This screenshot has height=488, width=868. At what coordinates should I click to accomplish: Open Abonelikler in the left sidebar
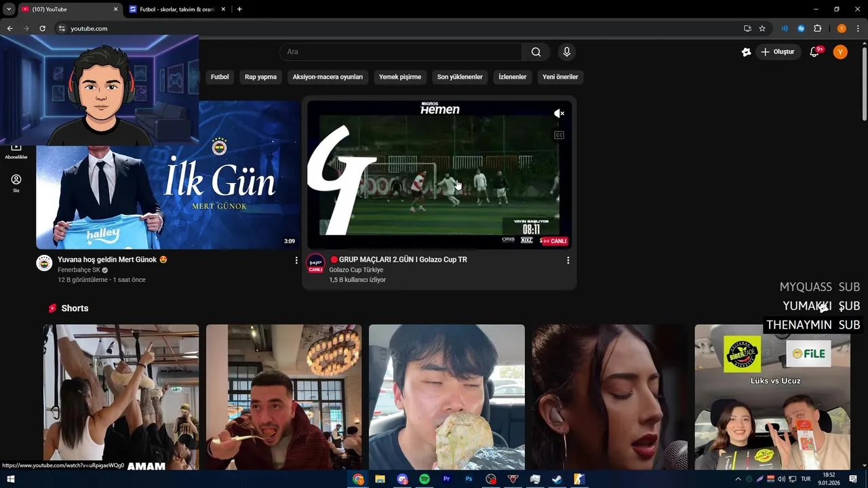click(16, 150)
